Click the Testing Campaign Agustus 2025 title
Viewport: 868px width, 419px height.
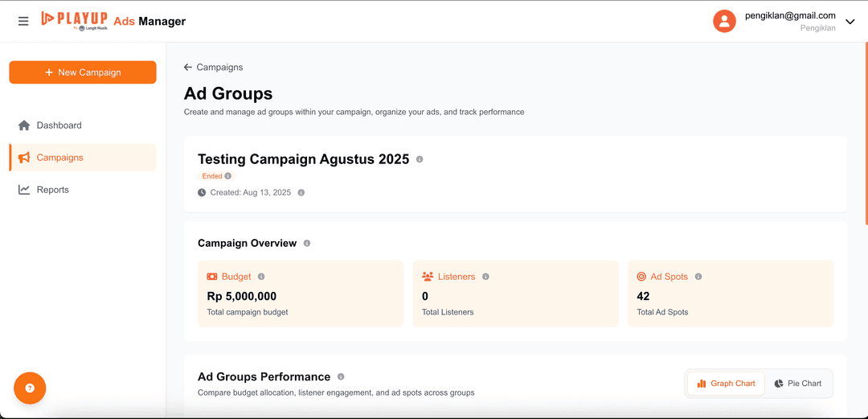tap(303, 159)
